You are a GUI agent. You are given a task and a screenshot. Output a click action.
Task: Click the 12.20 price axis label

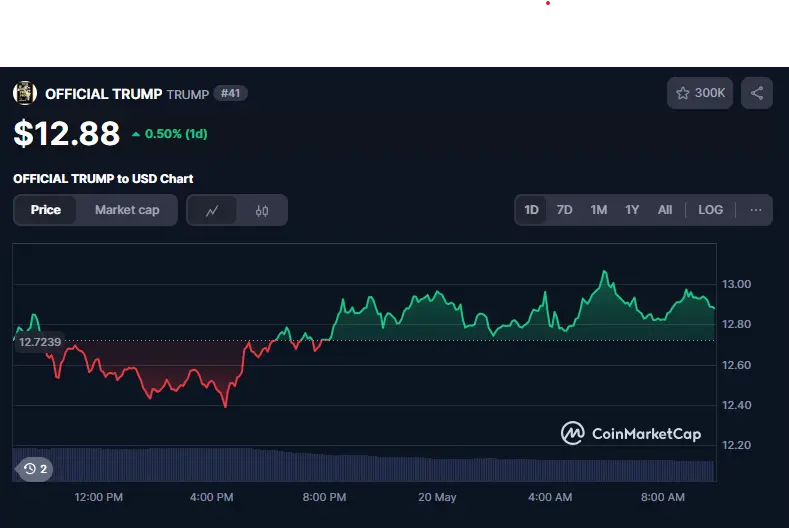click(x=736, y=445)
